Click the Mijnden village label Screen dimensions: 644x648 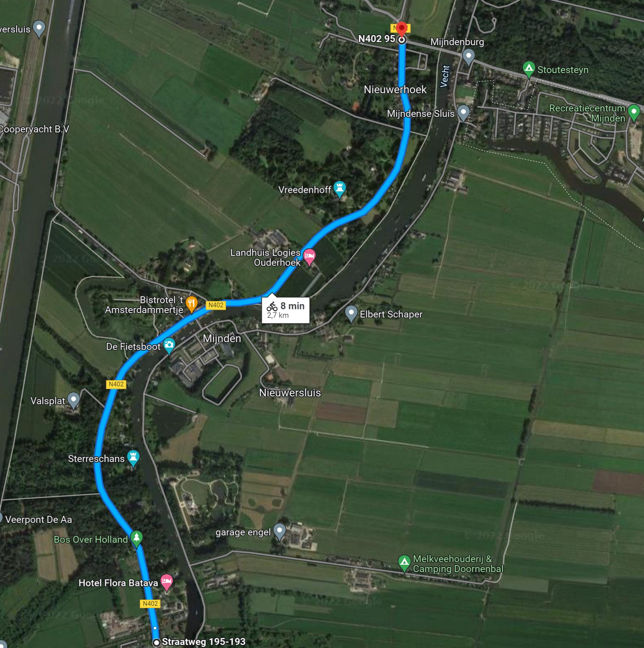coord(222,339)
